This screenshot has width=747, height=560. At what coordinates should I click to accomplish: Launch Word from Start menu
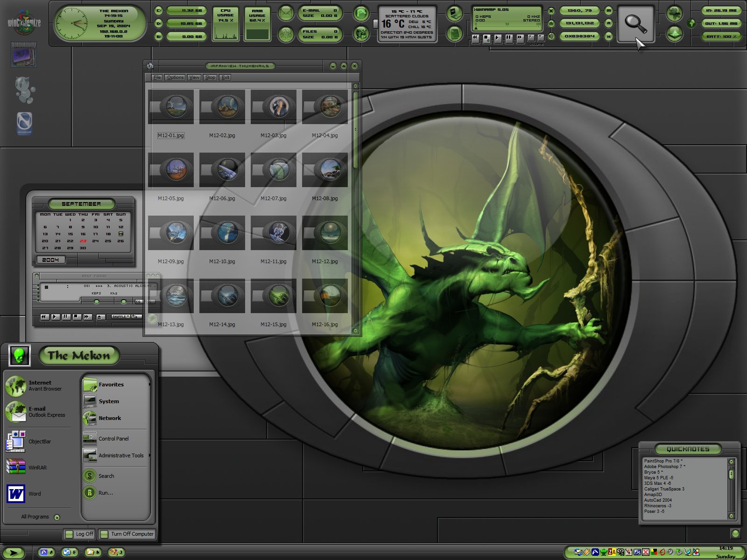tap(37, 494)
